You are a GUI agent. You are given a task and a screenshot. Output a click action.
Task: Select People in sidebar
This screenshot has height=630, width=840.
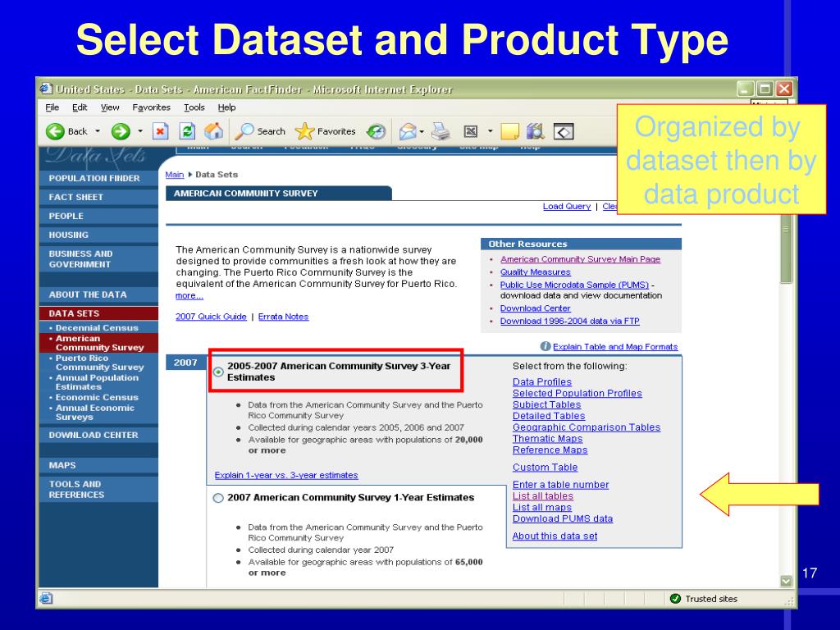98,216
